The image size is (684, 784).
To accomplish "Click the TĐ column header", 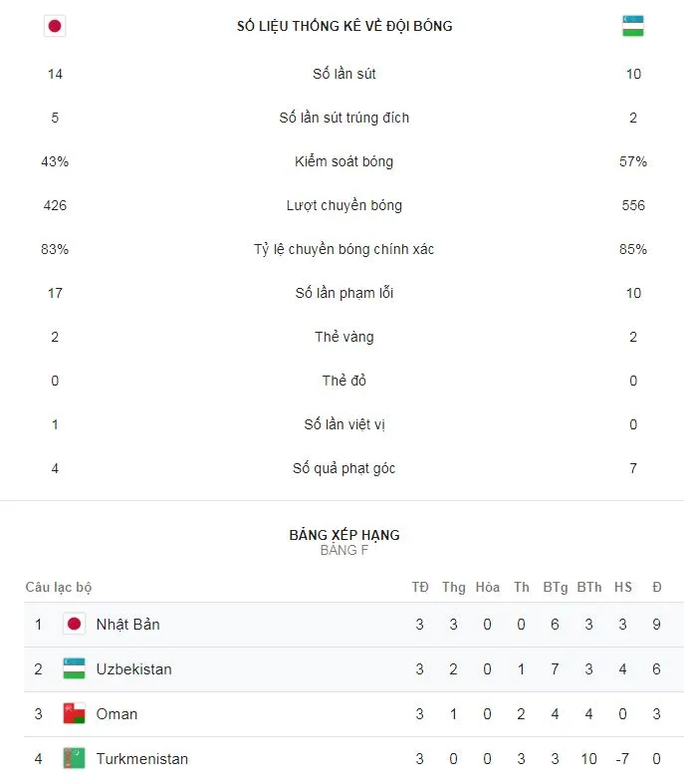I will coord(420,588).
